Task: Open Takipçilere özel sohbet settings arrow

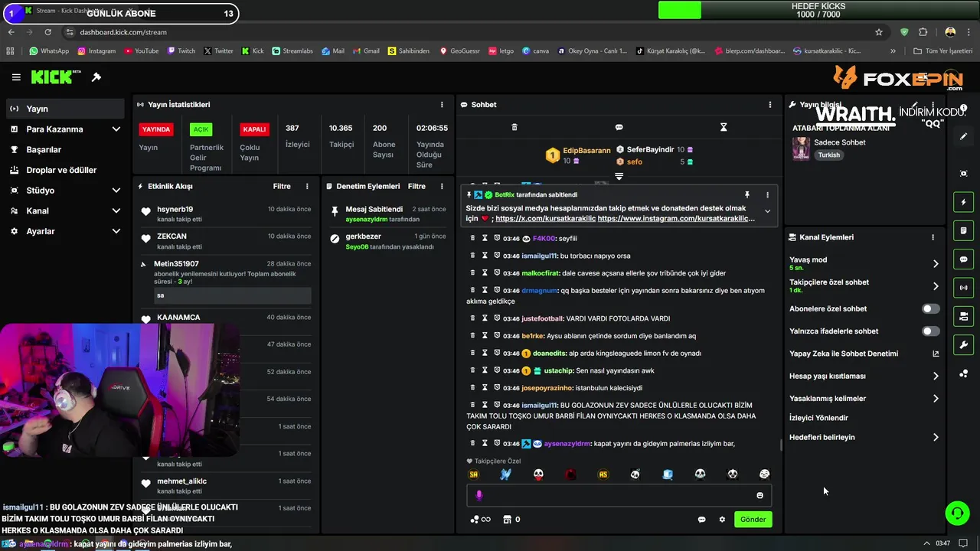Action: coord(936,286)
